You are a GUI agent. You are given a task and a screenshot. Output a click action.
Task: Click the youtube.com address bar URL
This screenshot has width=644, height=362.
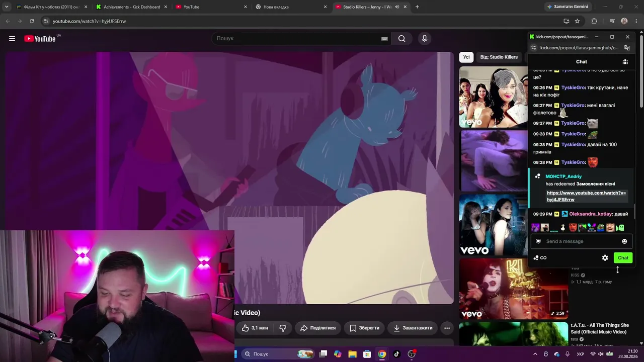[x=89, y=21]
